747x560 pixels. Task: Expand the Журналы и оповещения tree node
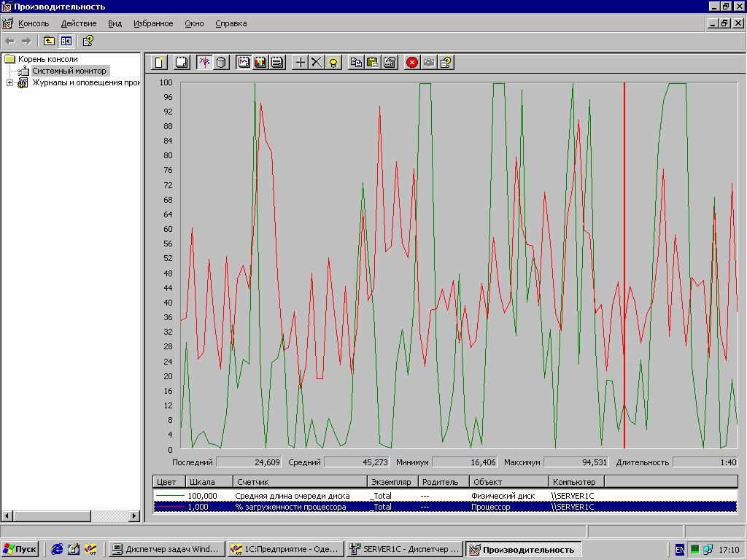[9, 83]
